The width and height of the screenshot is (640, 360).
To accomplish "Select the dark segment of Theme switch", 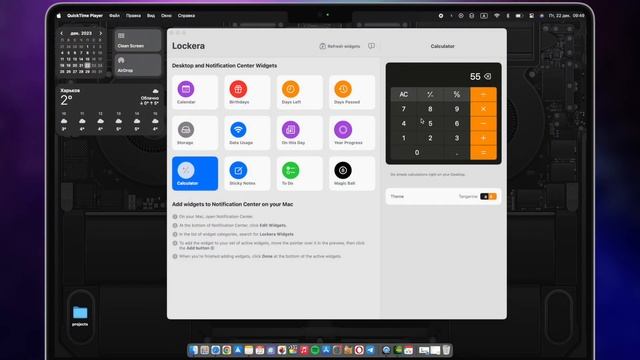I will pyautogui.click(x=484, y=196).
